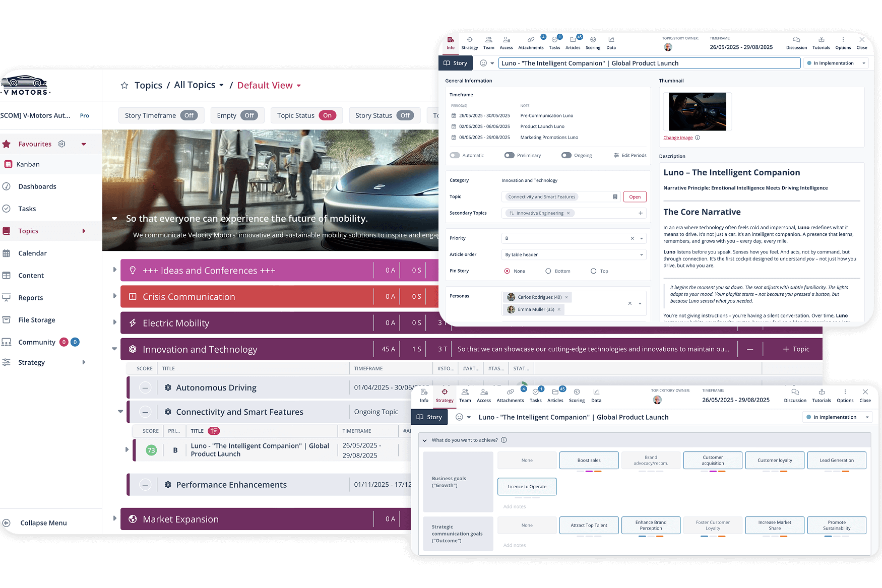Click Discussion icon in top story panel
This screenshot has width=882, height=588.
(x=796, y=40)
